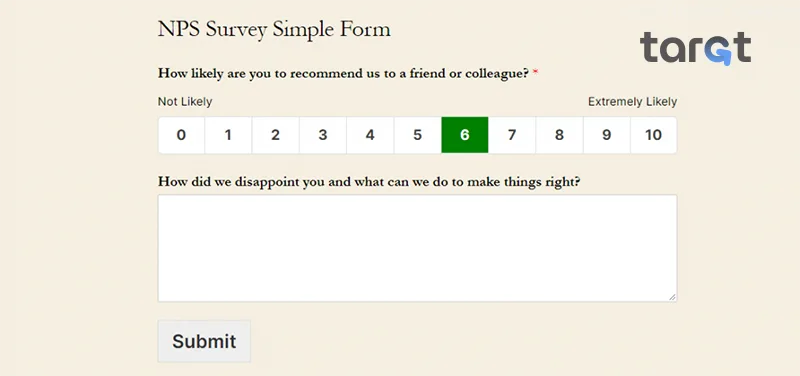Image resolution: width=800 pixels, height=376 pixels.
Task: Select rating 1 on the scale
Action: click(x=228, y=135)
